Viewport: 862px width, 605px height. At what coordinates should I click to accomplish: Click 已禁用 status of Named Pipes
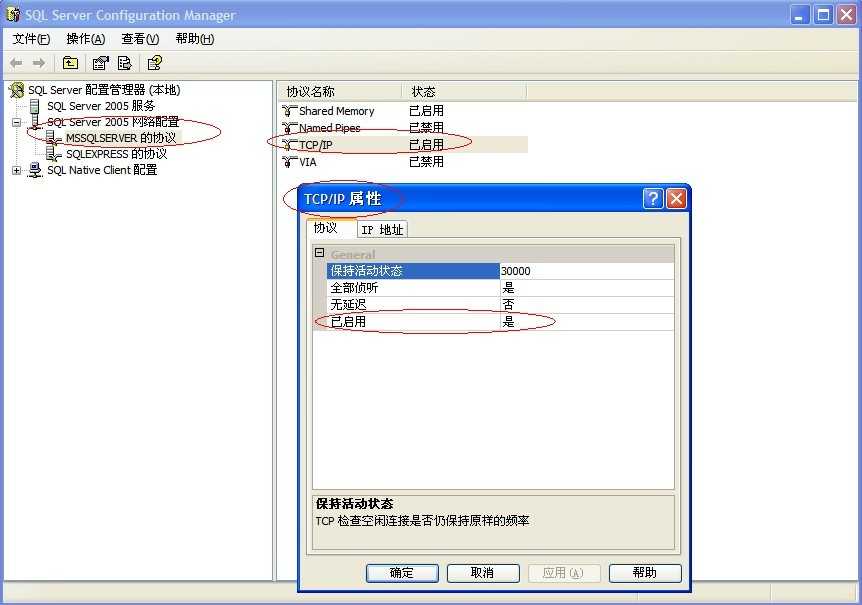(x=427, y=128)
